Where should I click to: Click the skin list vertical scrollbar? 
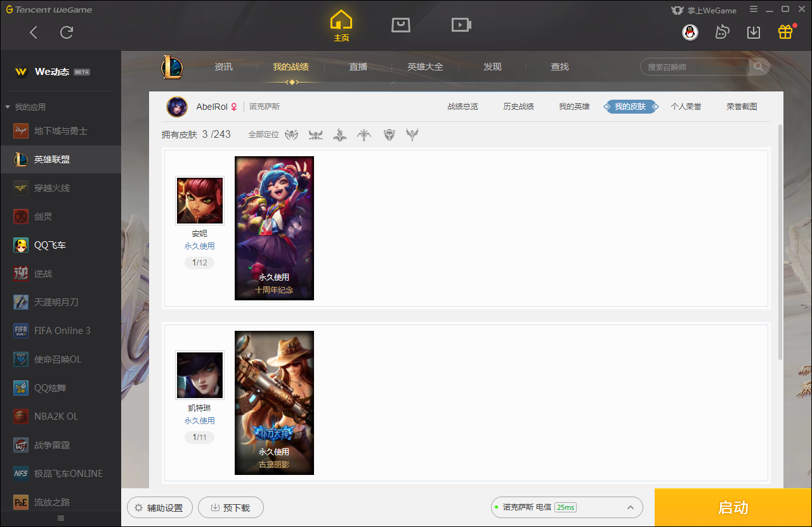point(780,243)
